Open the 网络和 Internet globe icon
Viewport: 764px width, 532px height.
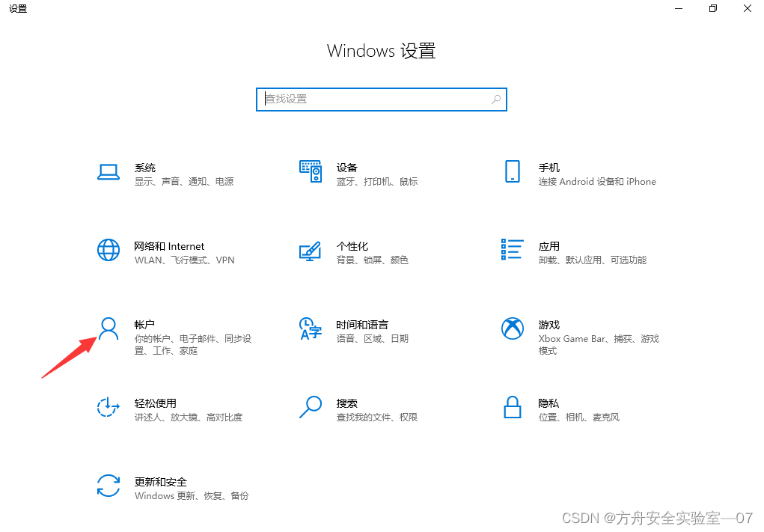point(109,251)
